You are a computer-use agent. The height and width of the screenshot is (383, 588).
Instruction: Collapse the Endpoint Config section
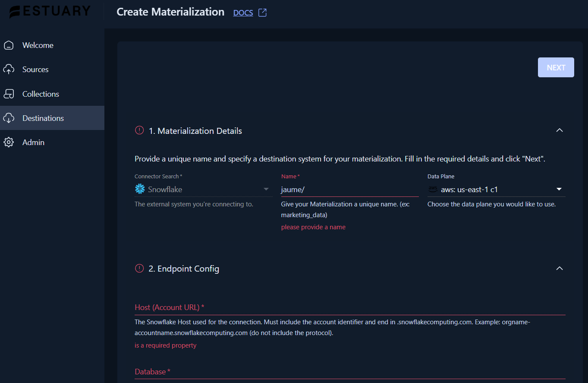pyautogui.click(x=559, y=268)
